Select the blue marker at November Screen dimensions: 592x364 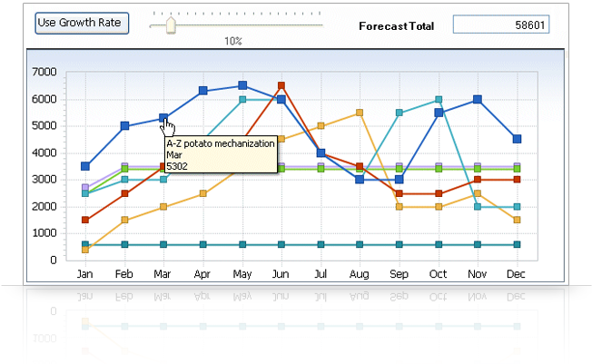pos(478,99)
